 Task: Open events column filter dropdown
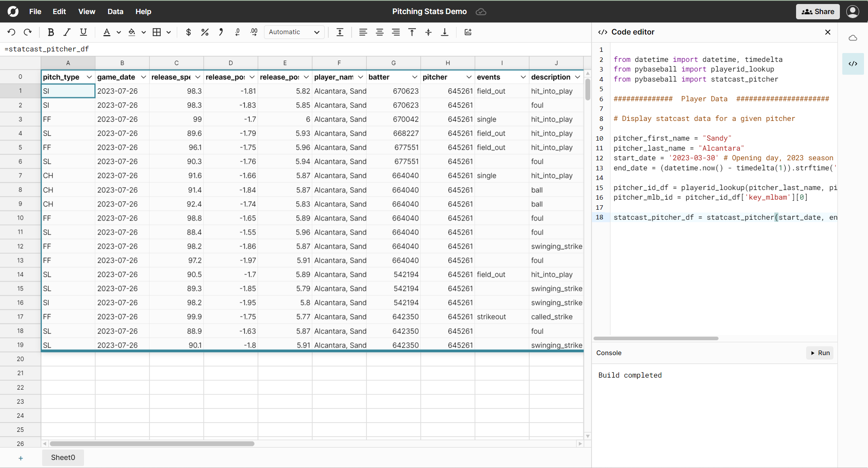click(523, 77)
